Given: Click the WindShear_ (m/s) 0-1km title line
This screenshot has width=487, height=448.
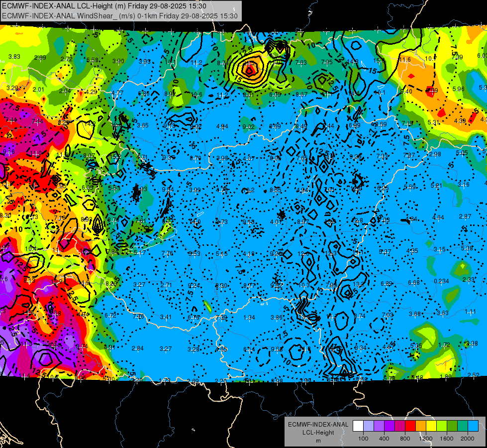Looking at the screenshot, I should coord(119,16).
